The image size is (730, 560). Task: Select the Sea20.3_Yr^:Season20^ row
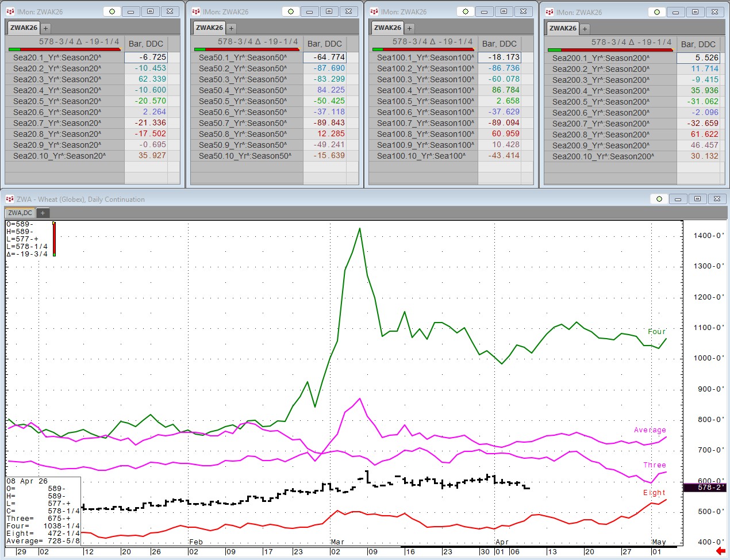(x=57, y=79)
